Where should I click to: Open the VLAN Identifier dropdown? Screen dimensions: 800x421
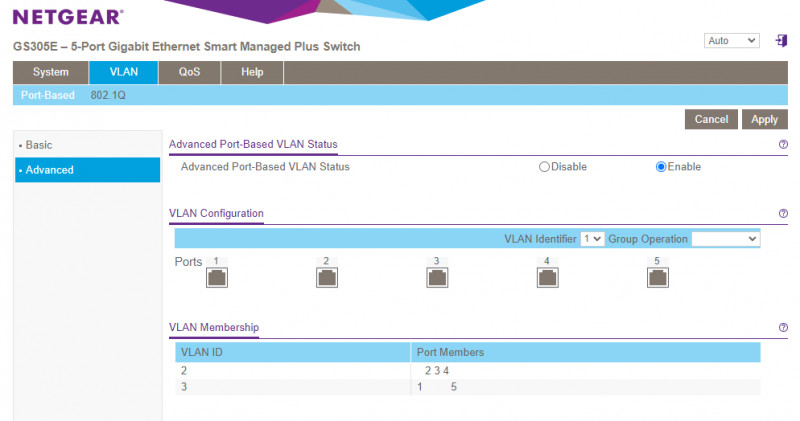point(592,239)
